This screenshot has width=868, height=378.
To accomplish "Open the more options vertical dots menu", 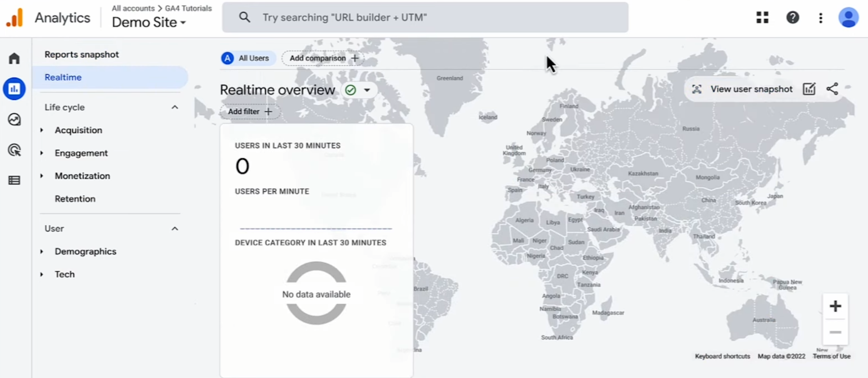I will [821, 17].
